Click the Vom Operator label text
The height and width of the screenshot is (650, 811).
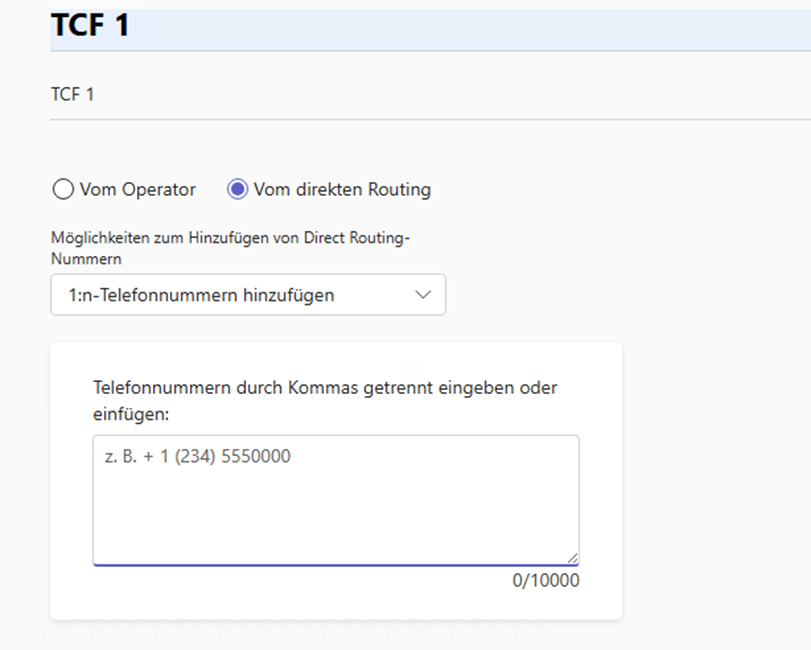click(x=138, y=189)
